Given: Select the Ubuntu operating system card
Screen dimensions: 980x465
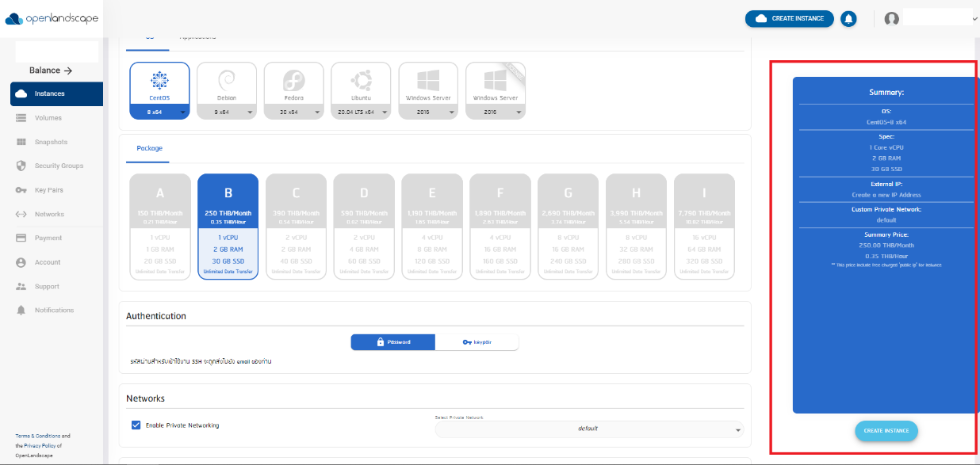Looking at the screenshot, I should point(361,83).
